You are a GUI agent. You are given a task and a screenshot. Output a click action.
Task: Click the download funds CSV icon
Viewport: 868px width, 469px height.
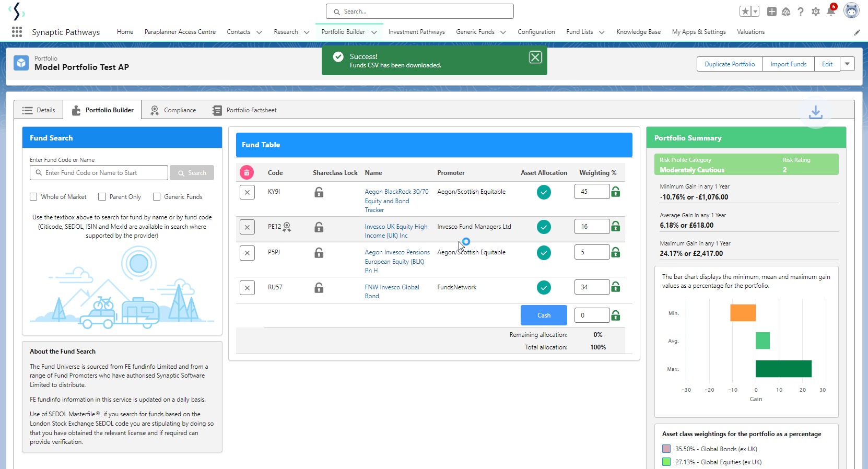(815, 112)
